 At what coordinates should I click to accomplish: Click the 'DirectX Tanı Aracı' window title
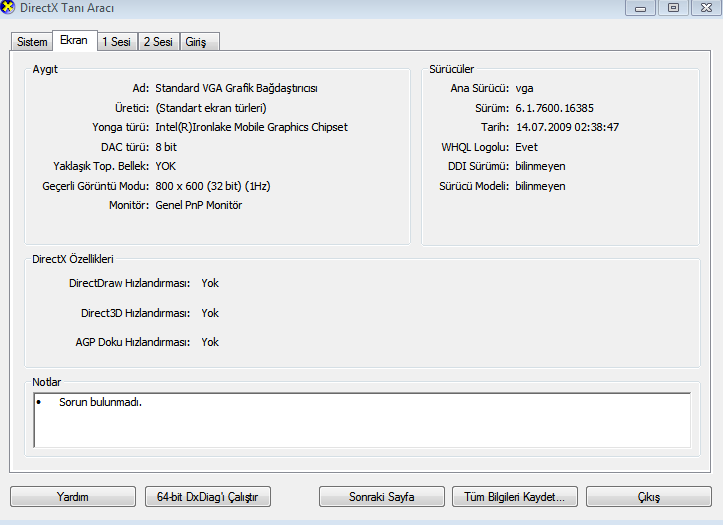[67, 8]
